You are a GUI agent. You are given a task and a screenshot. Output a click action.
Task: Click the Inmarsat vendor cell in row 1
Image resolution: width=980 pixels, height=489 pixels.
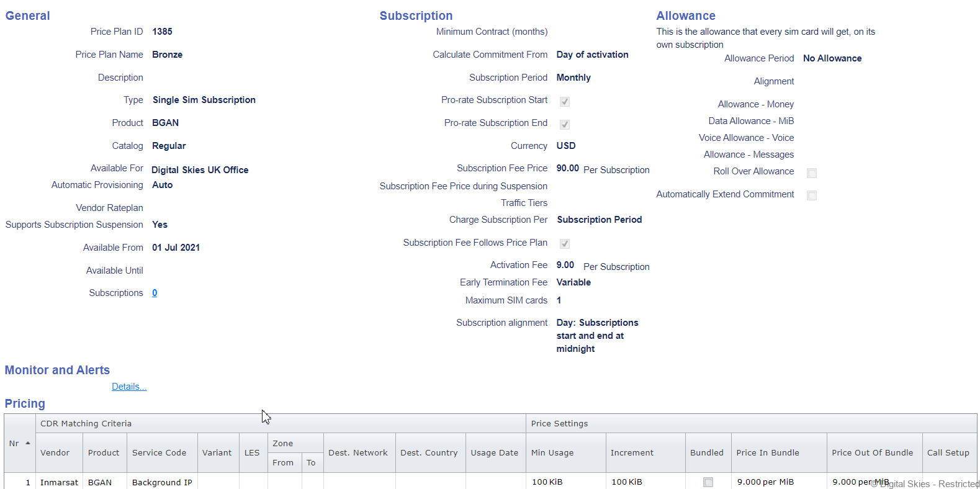(59, 482)
